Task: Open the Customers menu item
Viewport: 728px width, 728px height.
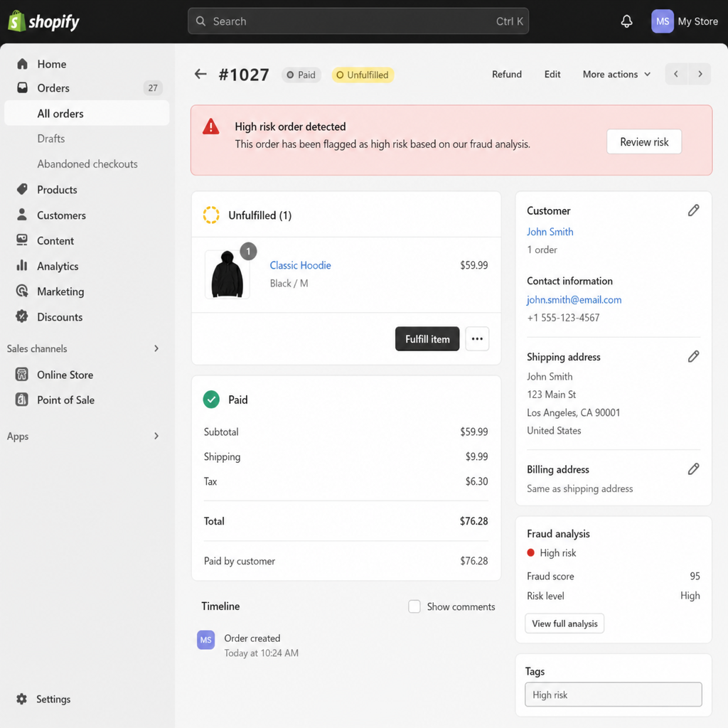Action: tap(61, 215)
